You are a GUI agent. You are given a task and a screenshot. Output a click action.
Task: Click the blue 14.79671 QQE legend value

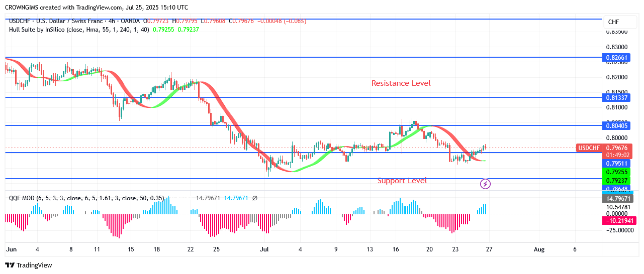[237, 198]
